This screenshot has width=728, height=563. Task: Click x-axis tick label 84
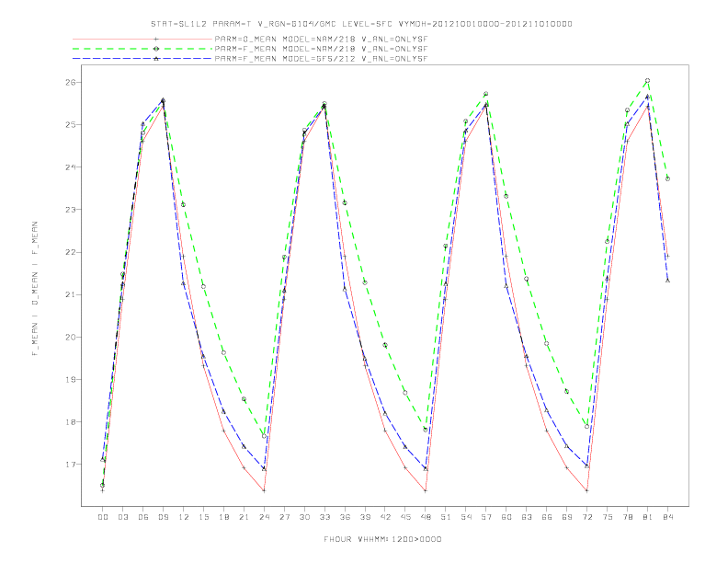(668, 517)
